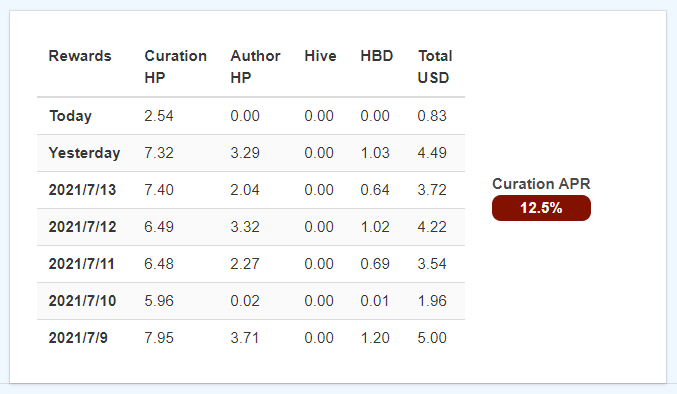
Task: Click Today's curation value 2.54
Action: click(x=159, y=116)
